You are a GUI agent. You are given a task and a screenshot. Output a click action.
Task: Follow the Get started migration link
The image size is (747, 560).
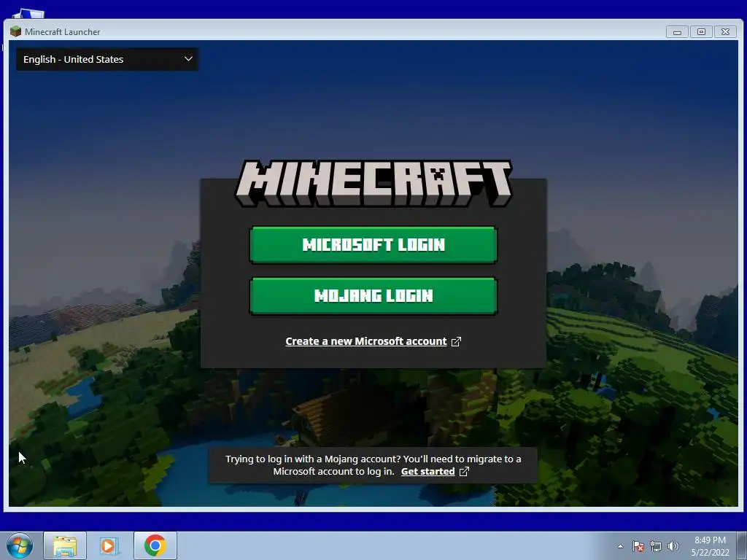(427, 472)
